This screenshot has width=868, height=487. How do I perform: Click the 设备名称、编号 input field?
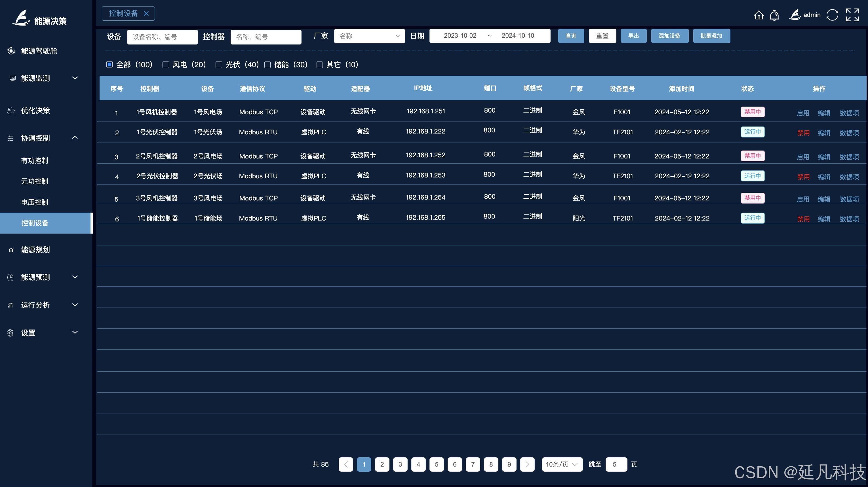point(162,37)
